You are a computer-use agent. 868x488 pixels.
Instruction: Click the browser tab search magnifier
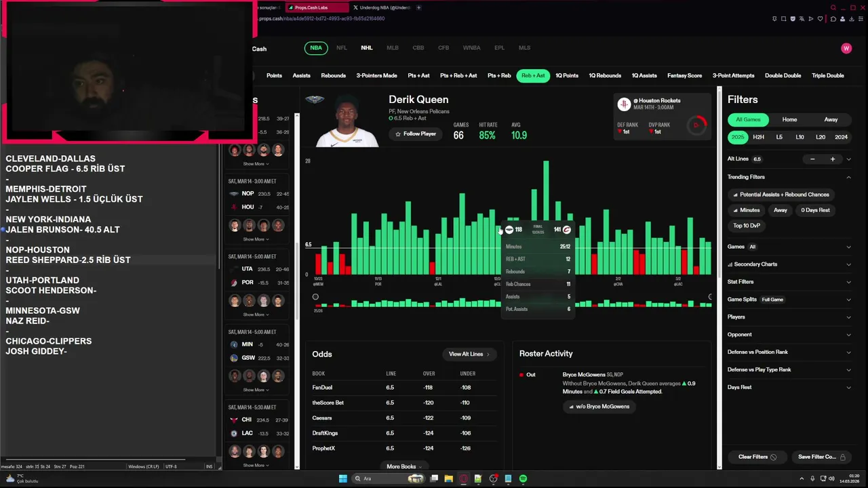click(x=833, y=7)
